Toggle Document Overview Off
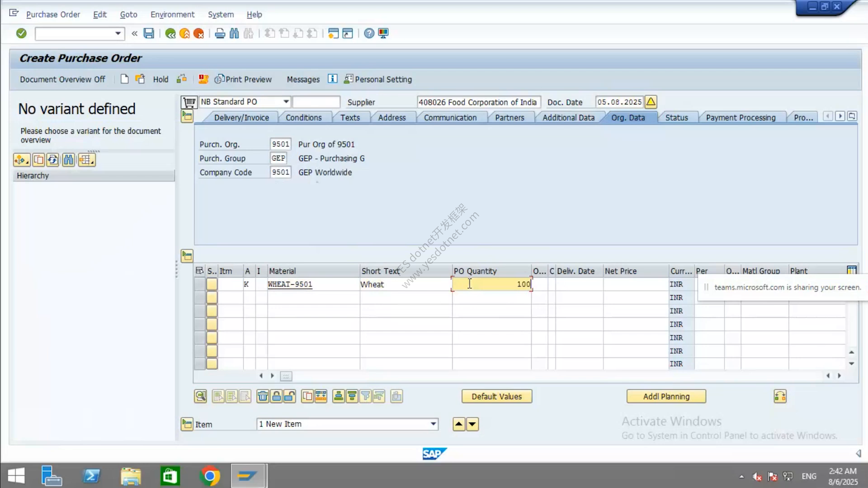The width and height of the screenshot is (868, 488). coord(62,80)
